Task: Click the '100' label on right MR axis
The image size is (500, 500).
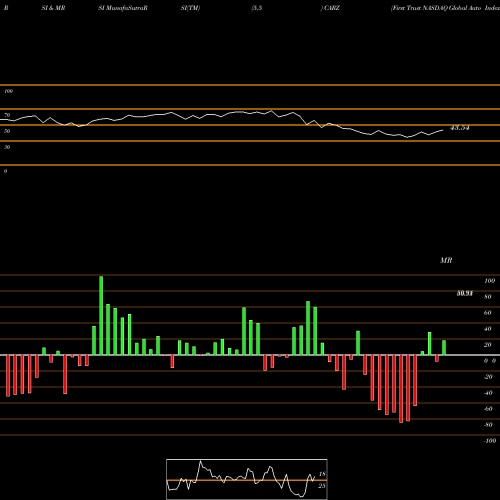Action: [x=489, y=281]
